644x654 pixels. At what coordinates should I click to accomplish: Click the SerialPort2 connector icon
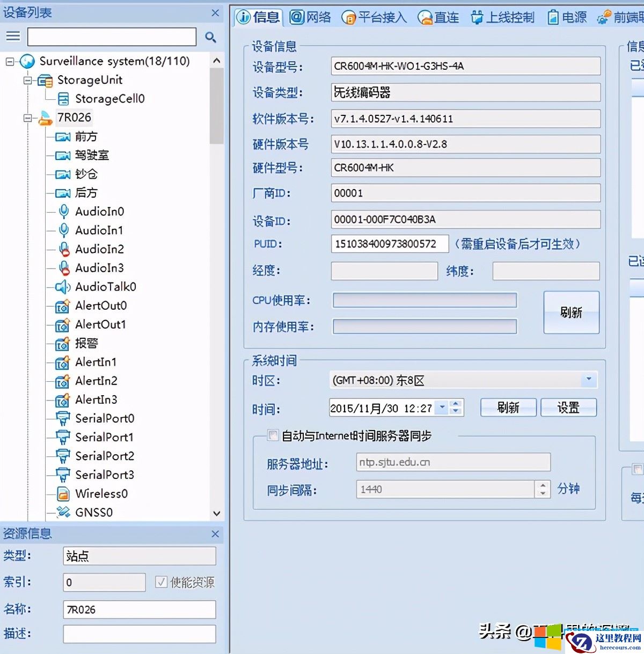tap(63, 456)
